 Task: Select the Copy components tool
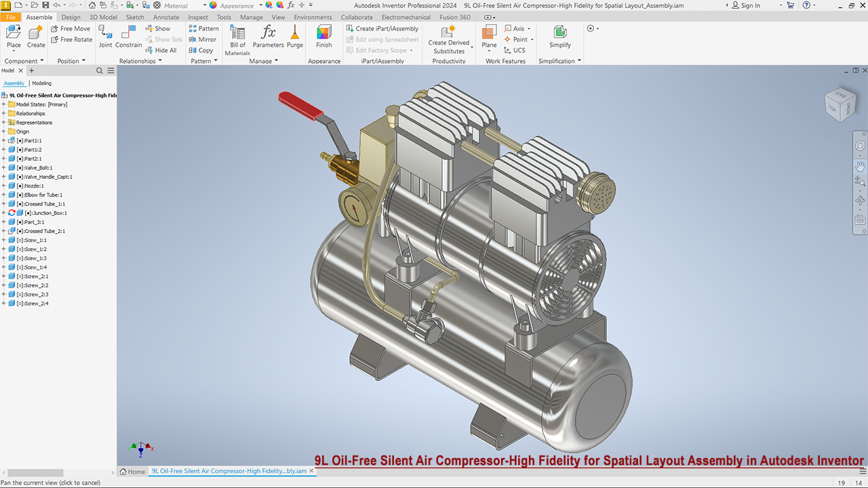[x=201, y=50]
